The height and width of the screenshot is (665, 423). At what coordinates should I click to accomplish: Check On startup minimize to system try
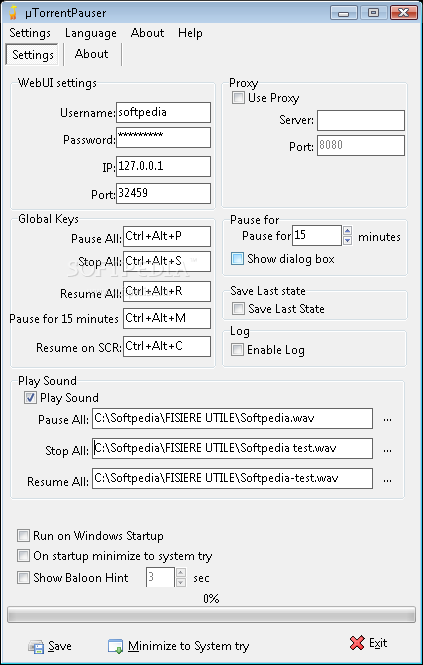click(x=23, y=556)
